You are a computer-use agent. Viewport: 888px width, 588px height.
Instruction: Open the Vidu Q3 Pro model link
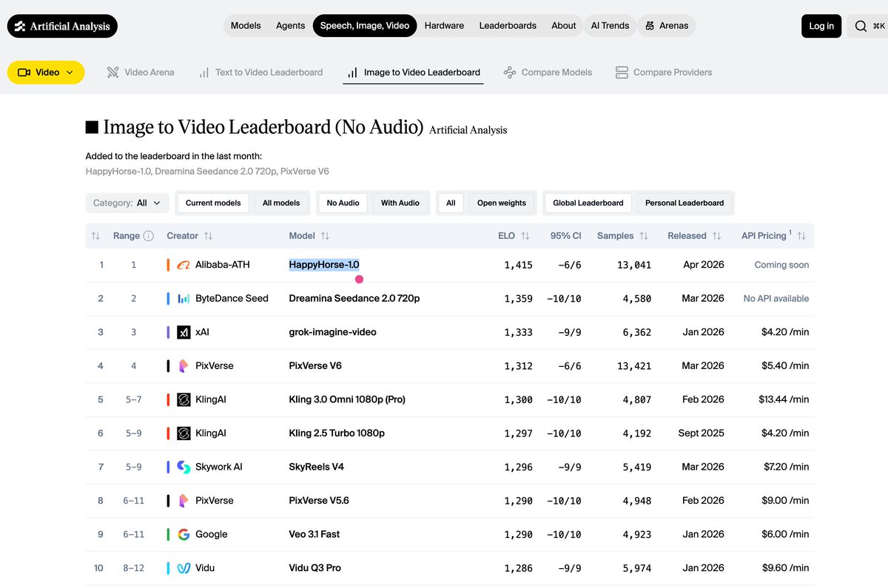click(x=315, y=569)
